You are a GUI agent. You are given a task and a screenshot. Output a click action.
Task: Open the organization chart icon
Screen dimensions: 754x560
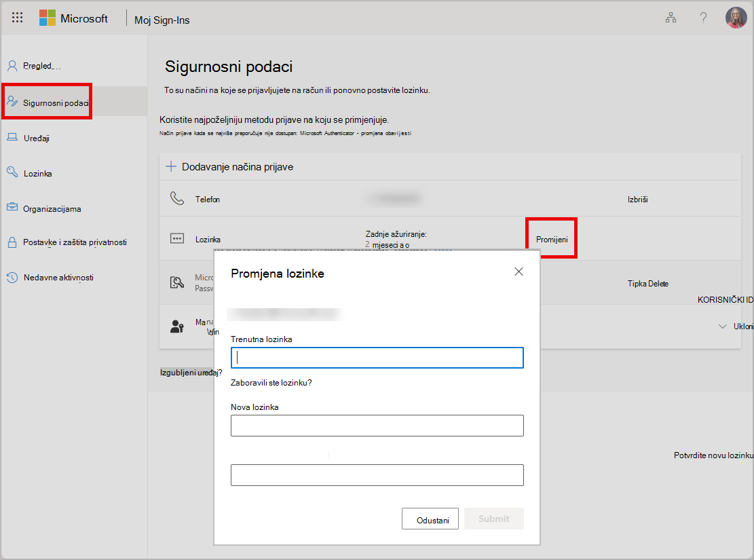point(671,18)
